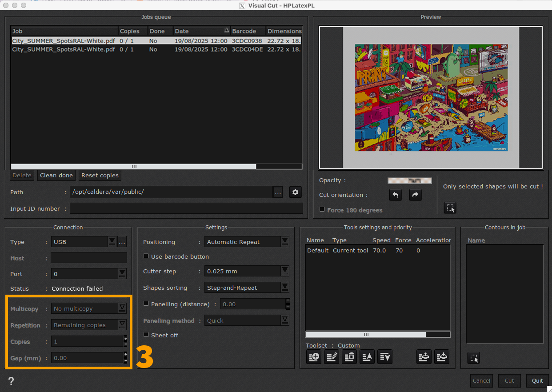Open the Positioning dropdown
Screen dimensions: 552x392
247,242
